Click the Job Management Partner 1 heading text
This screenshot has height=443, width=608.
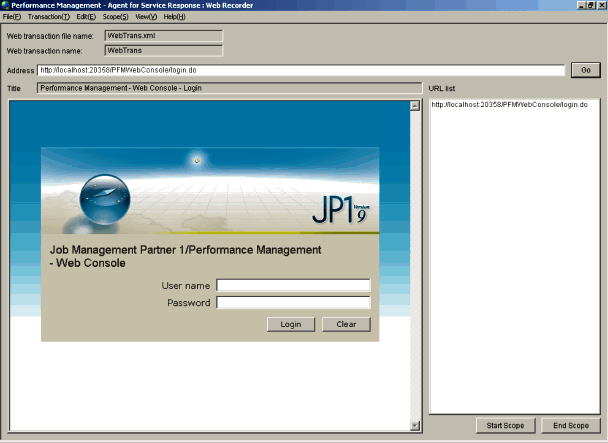(185, 256)
